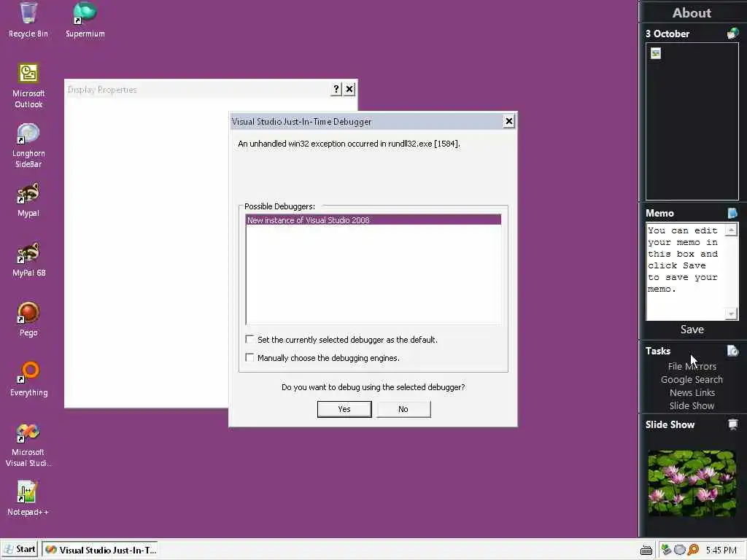Open the Pego desktop shortcut
This screenshot has width=747, height=560.
pyautogui.click(x=28, y=319)
